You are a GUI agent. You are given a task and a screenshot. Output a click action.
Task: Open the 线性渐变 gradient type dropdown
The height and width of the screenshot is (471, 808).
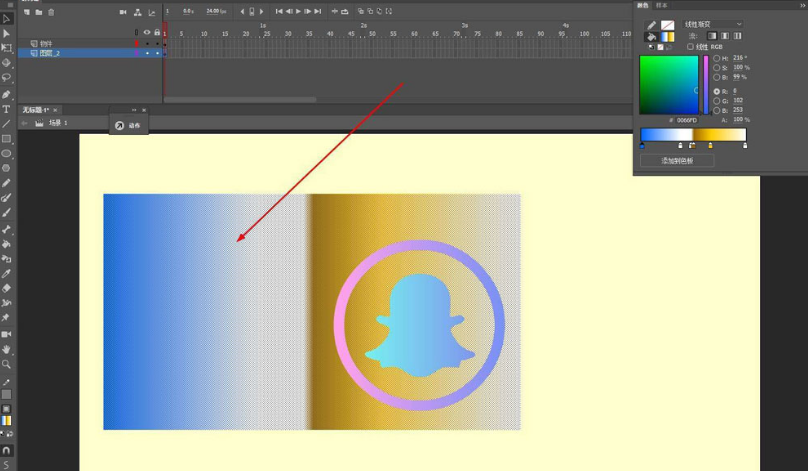pos(713,24)
